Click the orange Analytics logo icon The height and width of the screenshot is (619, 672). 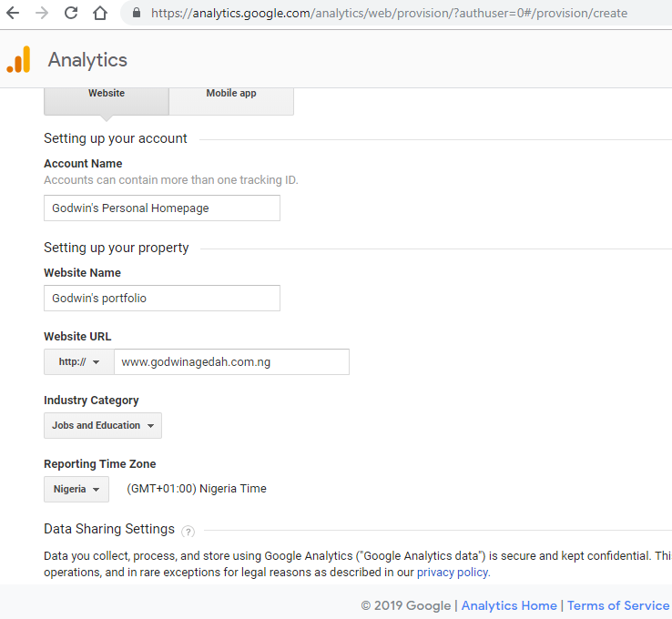(x=18, y=59)
